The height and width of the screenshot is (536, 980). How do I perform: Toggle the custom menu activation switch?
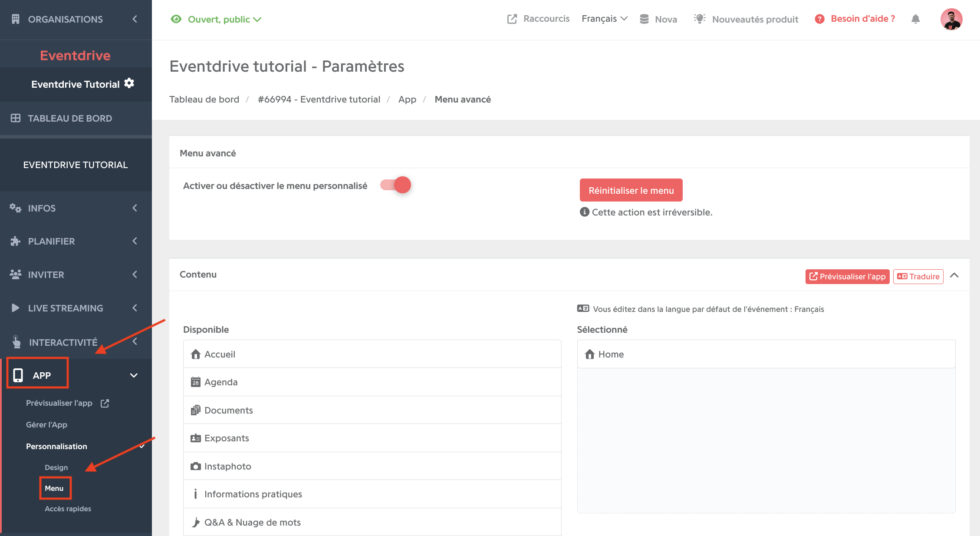pos(396,185)
